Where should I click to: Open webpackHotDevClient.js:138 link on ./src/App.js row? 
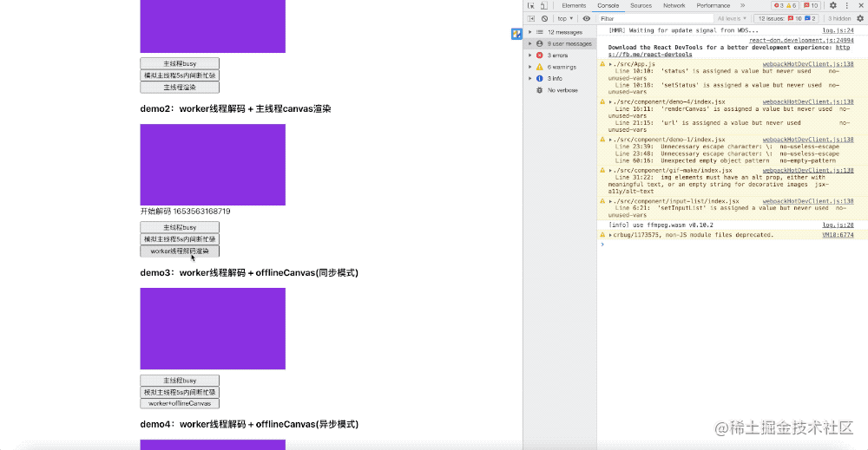click(x=808, y=64)
